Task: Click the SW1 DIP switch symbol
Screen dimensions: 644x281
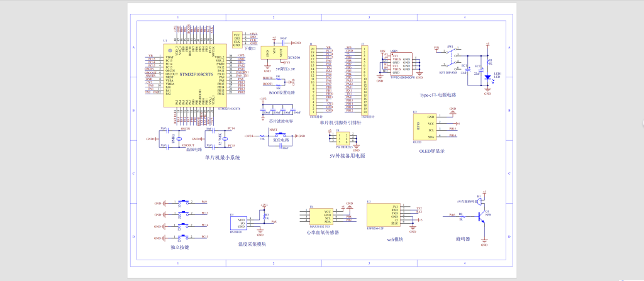Action: pos(451,57)
